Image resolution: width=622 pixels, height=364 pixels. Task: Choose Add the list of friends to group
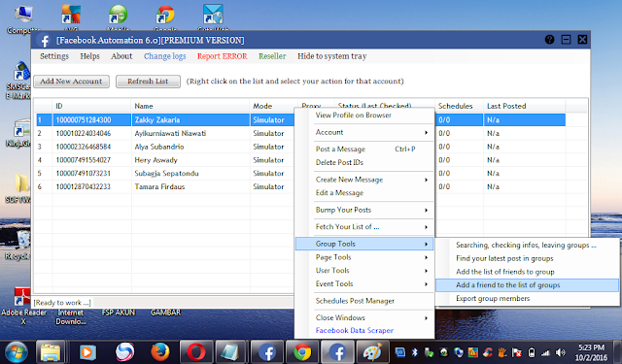(x=527, y=272)
